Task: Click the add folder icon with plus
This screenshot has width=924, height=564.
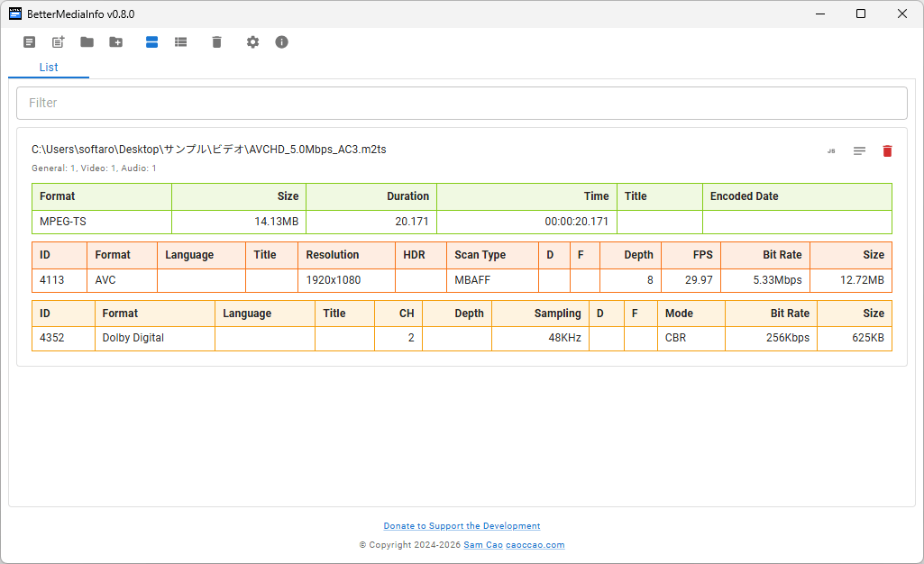Action: tap(115, 42)
